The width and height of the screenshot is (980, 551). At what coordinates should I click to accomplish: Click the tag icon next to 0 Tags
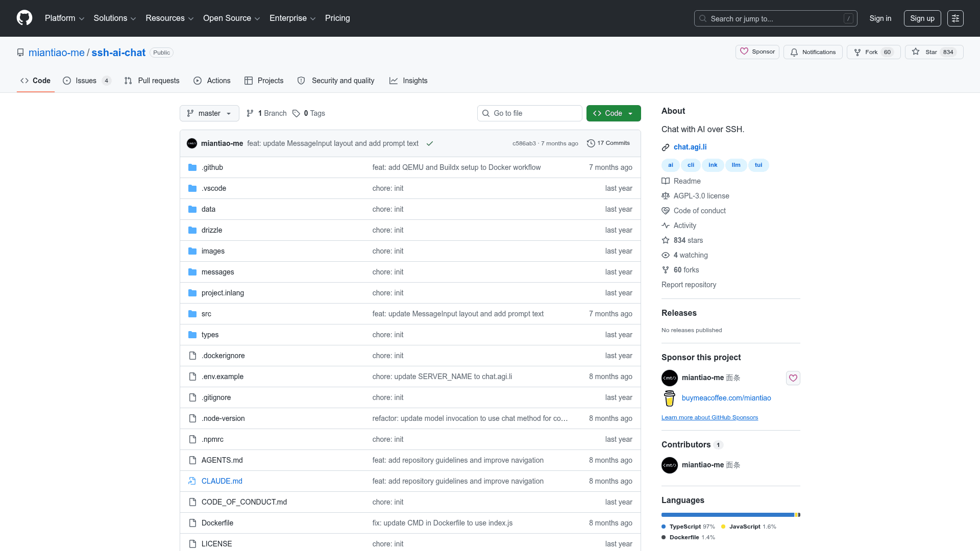point(296,113)
